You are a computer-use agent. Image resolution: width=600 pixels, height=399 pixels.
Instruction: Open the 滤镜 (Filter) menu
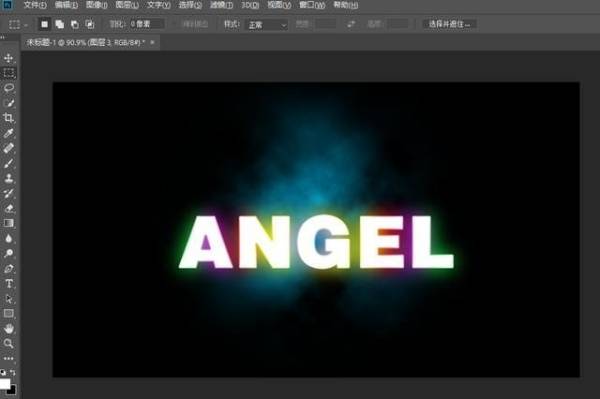pyautogui.click(x=222, y=5)
